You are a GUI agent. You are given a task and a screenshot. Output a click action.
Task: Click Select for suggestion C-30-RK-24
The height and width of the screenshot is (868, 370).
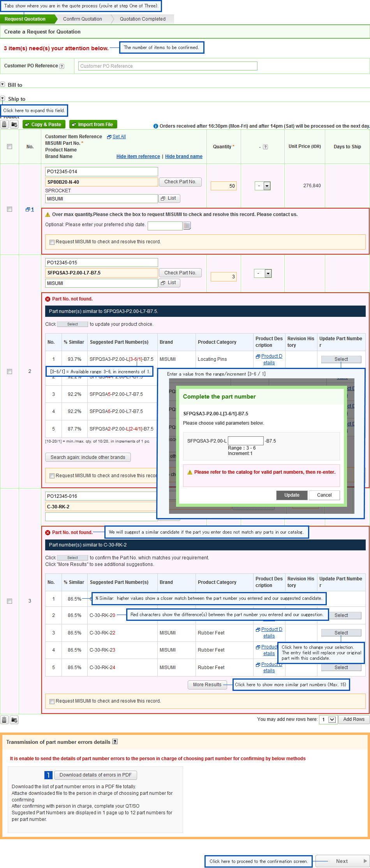(x=341, y=668)
